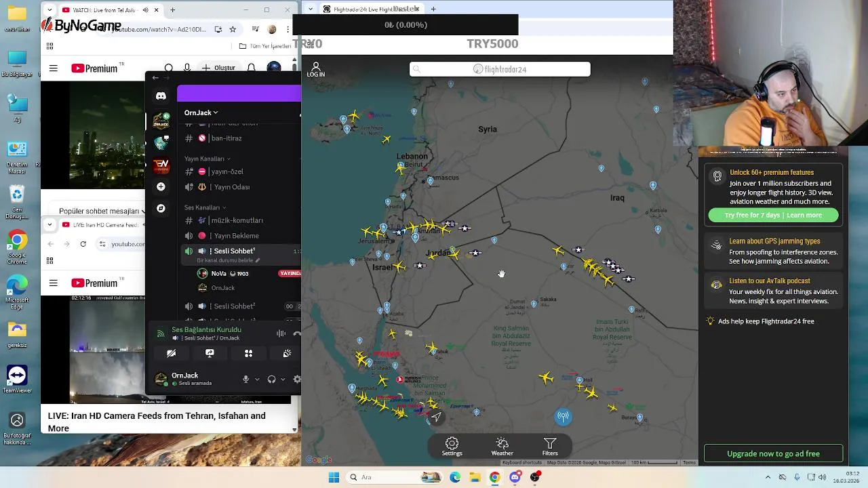868x488 pixels.
Task: Open Tüm Yer İşaretleri bookmarks folder
Action: [266, 46]
